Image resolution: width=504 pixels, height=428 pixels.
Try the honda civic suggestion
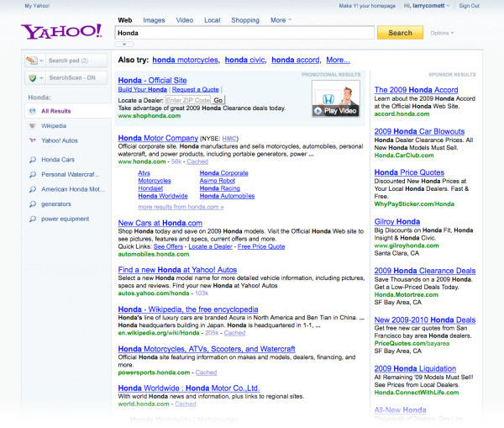(245, 60)
